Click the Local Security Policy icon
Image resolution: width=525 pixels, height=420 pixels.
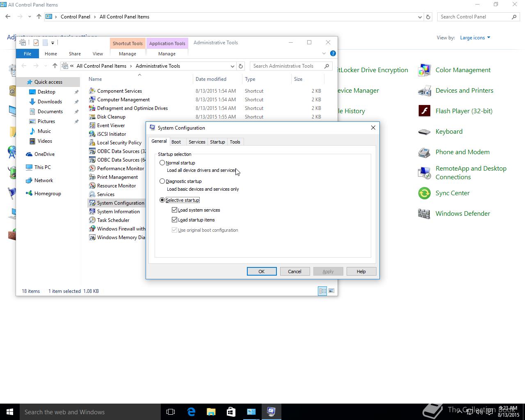tap(92, 143)
